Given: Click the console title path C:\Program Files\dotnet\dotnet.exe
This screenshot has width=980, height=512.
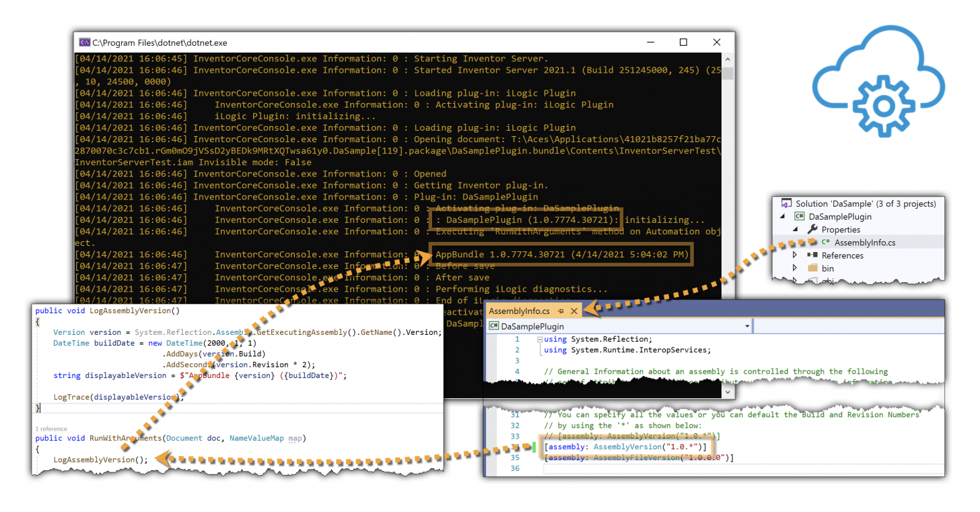Looking at the screenshot, I should [x=160, y=42].
